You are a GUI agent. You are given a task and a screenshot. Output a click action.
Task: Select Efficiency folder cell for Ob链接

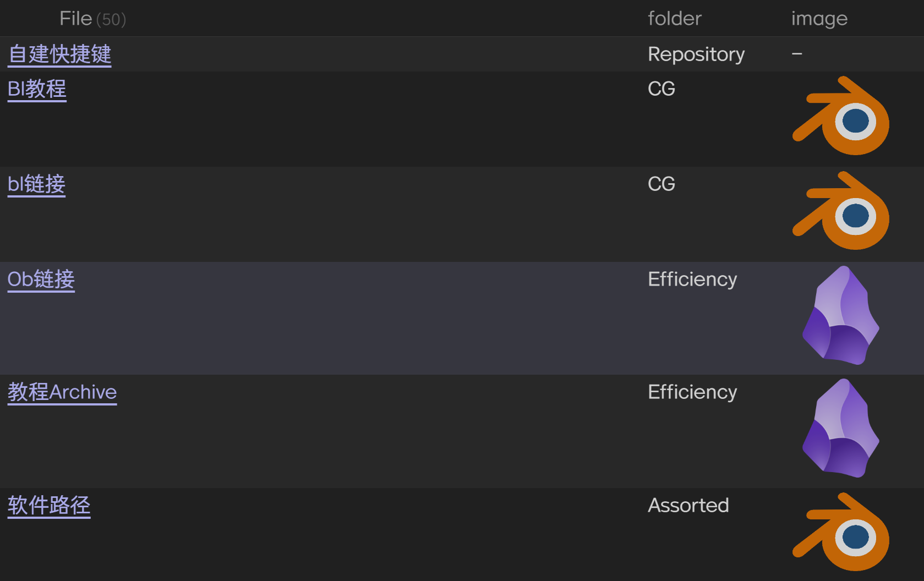(x=692, y=279)
